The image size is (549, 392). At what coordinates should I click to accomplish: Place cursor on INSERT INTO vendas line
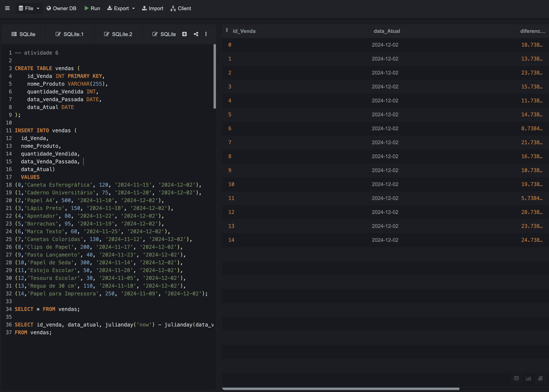[46, 130]
